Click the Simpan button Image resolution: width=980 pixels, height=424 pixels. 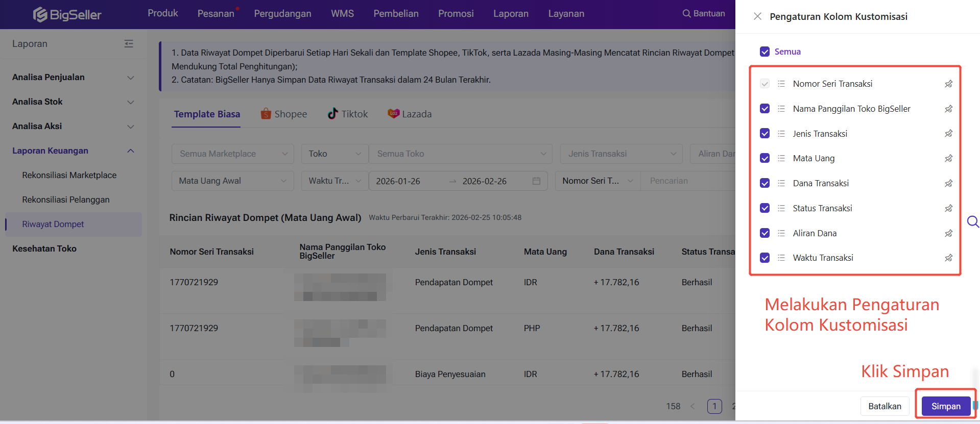pos(945,406)
